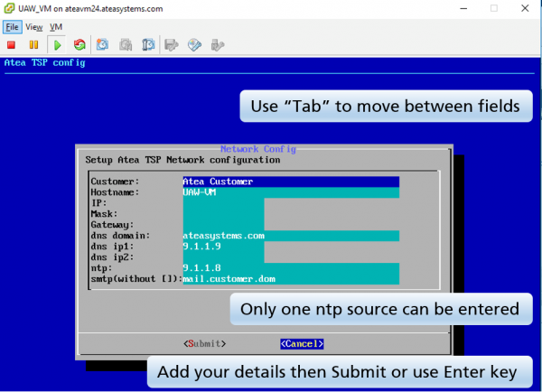Viewport: 542px width, 392px height.
Task: Click the 'Customer:' label
Action: click(x=115, y=182)
